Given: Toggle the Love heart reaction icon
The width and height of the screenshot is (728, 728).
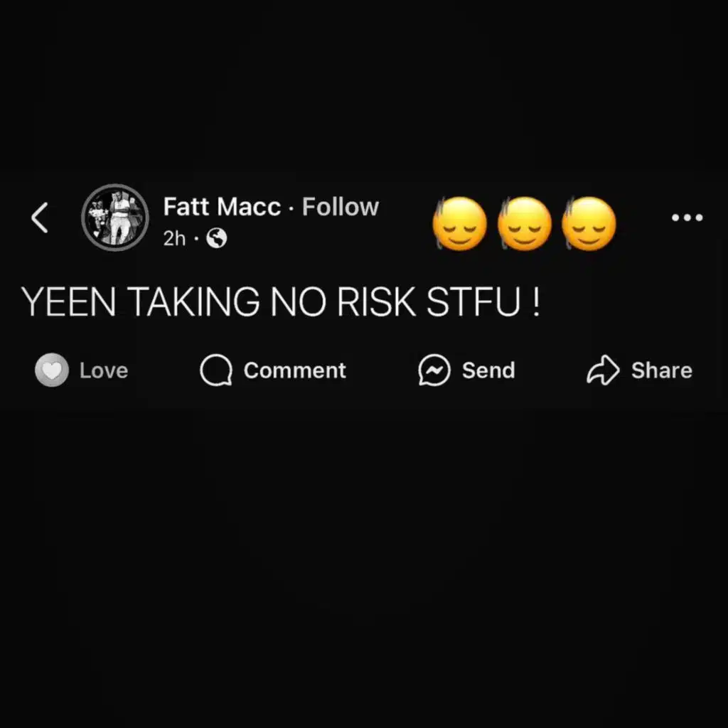Looking at the screenshot, I should [52, 370].
